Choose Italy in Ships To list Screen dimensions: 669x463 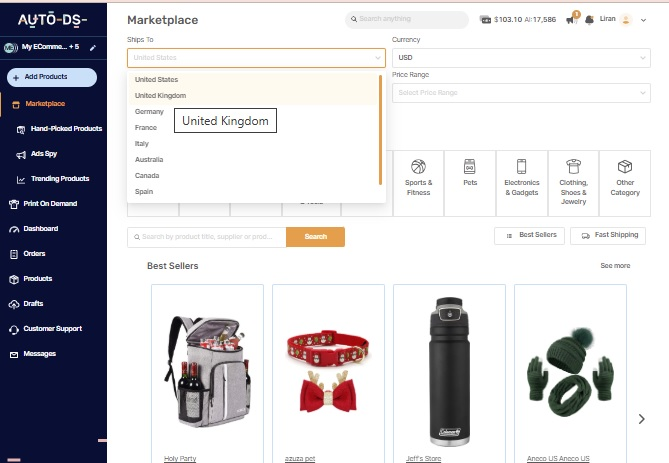tap(253, 143)
